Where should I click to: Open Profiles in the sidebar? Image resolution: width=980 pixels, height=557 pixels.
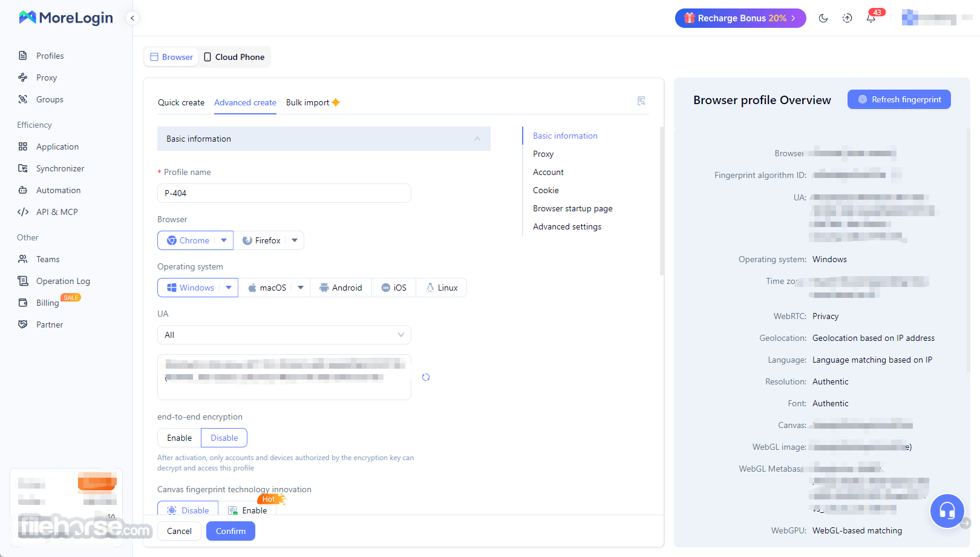click(50, 56)
